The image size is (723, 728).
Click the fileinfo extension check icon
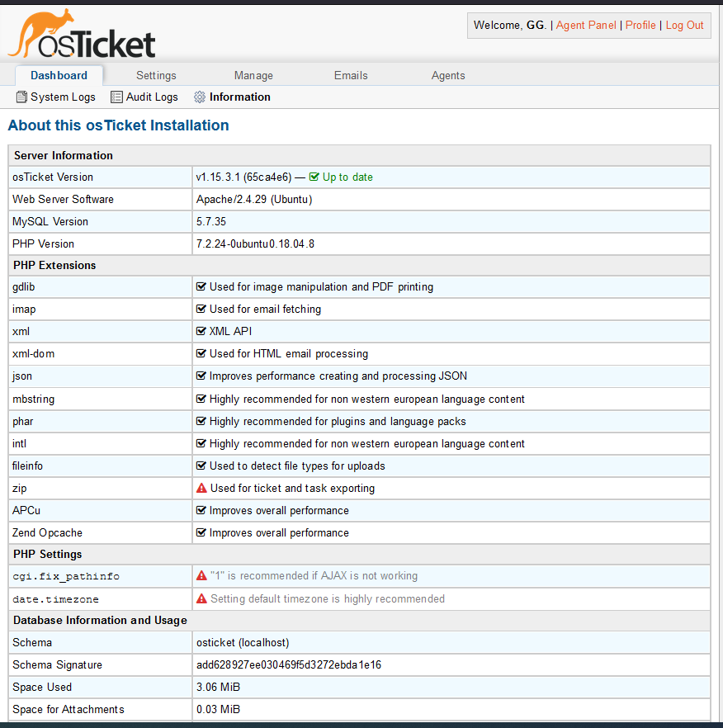pos(201,466)
